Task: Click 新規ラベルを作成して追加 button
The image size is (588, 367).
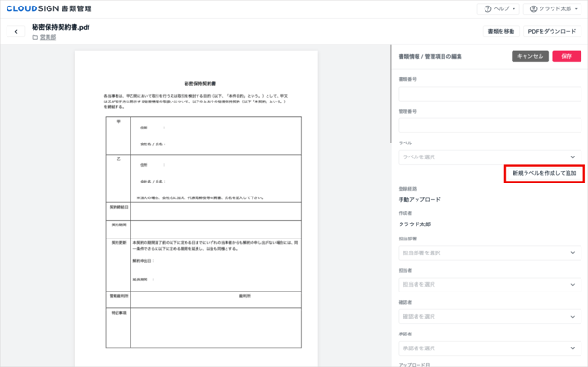Action: (x=544, y=173)
